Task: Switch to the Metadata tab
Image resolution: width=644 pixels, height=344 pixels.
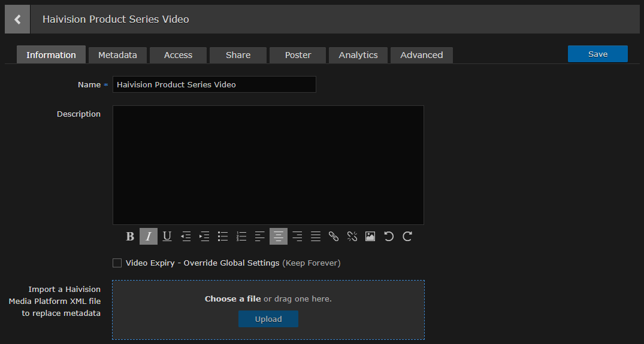Action: pyautogui.click(x=117, y=55)
